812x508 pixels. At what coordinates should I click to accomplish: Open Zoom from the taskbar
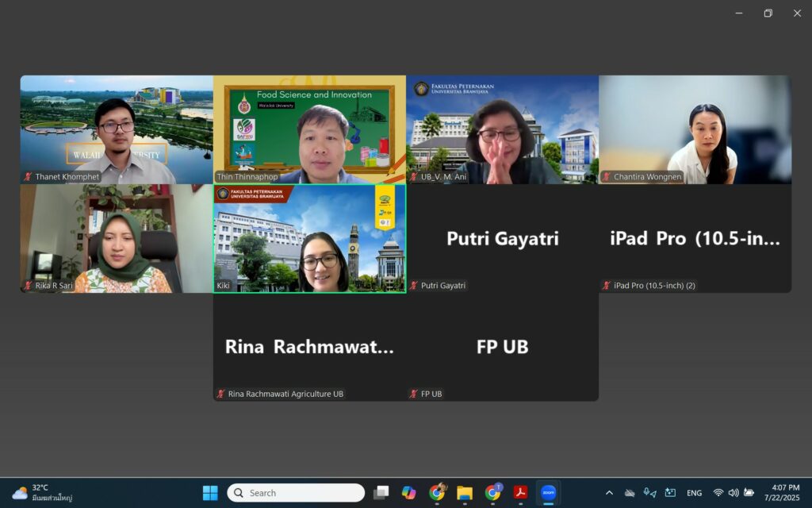(x=547, y=492)
